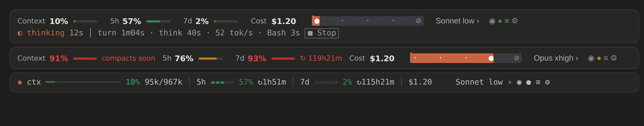Viewport: 644px width, 126px height.
Task: Click the 'thinking' status label
Action: tap(46, 33)
